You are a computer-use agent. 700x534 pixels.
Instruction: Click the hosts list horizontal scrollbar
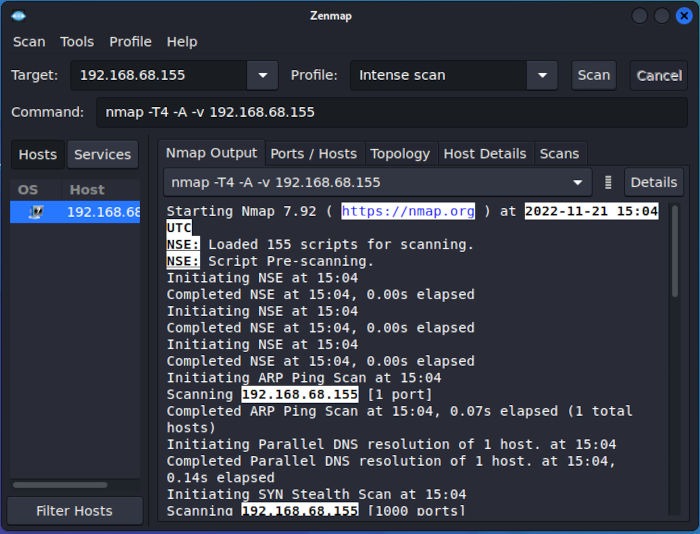60,485
